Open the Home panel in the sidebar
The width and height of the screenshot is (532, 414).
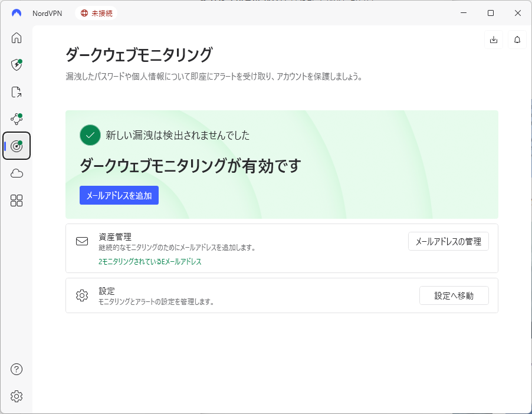pyautogui.click(x=16, y=37)
